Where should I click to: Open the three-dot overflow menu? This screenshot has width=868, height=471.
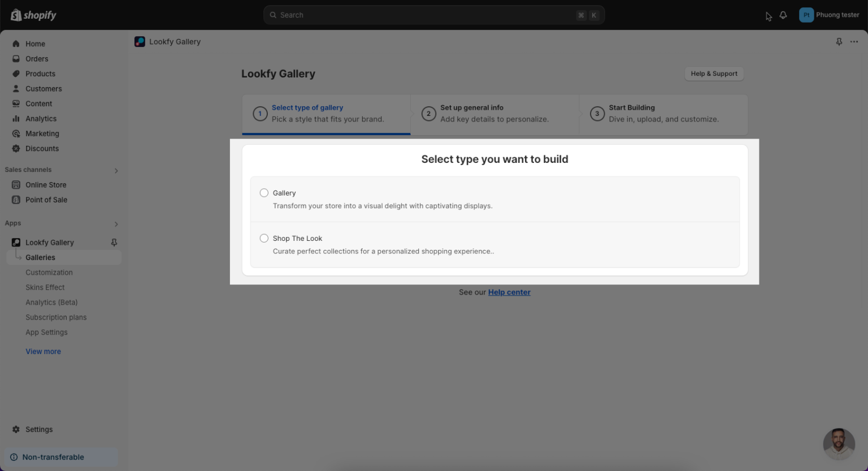(854, 41)
